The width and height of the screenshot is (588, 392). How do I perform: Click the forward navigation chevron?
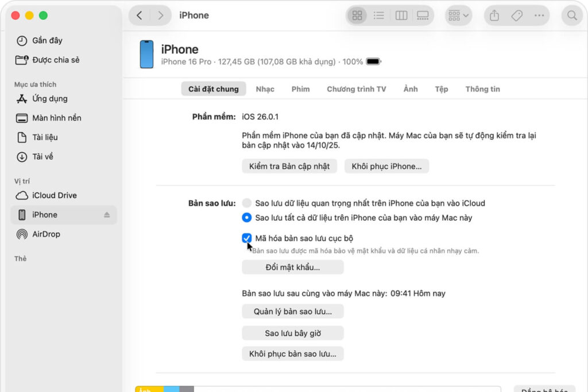(x=160, y=15)
